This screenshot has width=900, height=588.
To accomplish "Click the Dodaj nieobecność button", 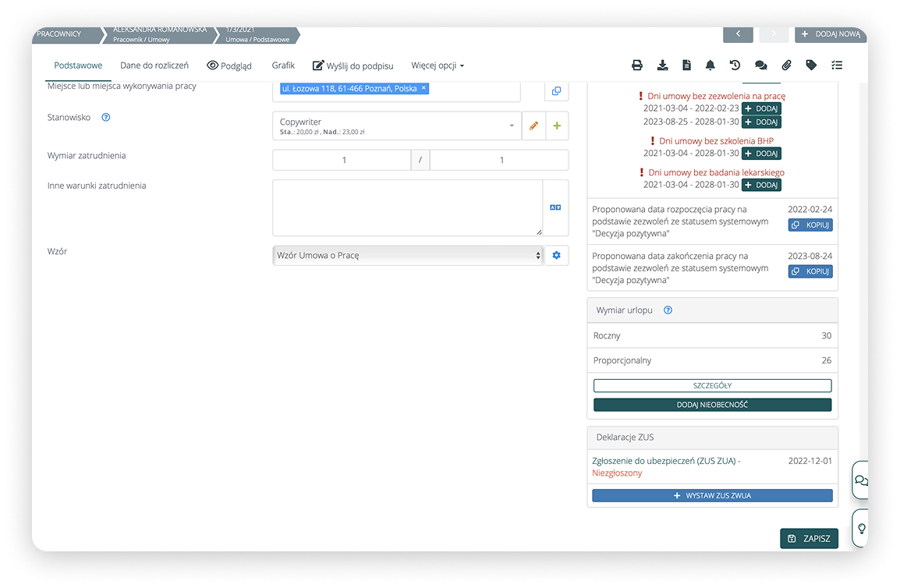I will pyautogui.click(x=712, y=405).
